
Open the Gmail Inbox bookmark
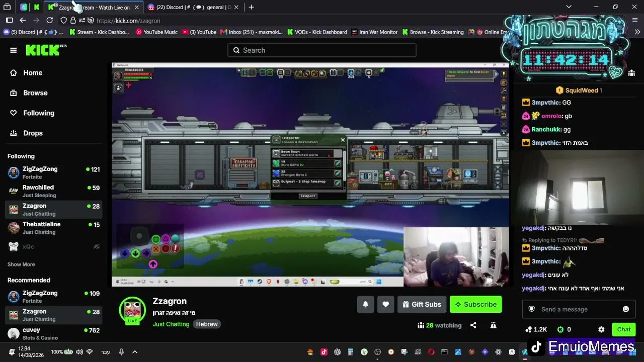click(x=252, y=32)
